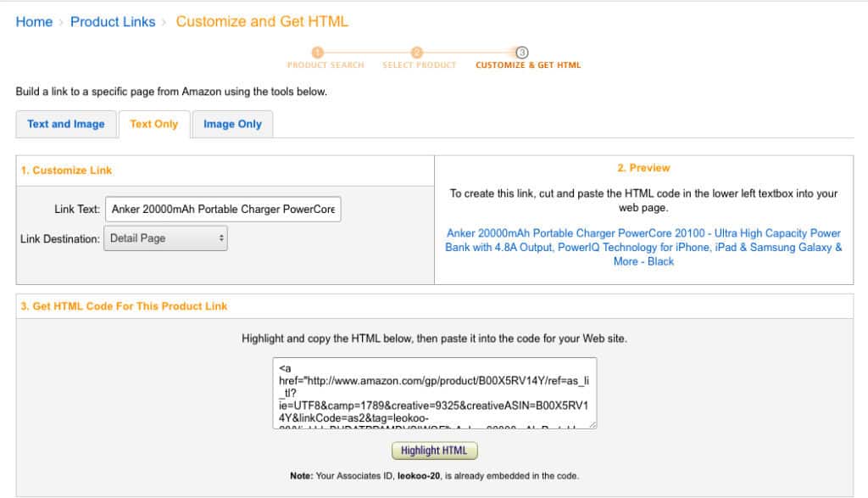Open the Product Links breadcrumb link
The height and width of the screenshot is (498, 868).
pos(113,21)
